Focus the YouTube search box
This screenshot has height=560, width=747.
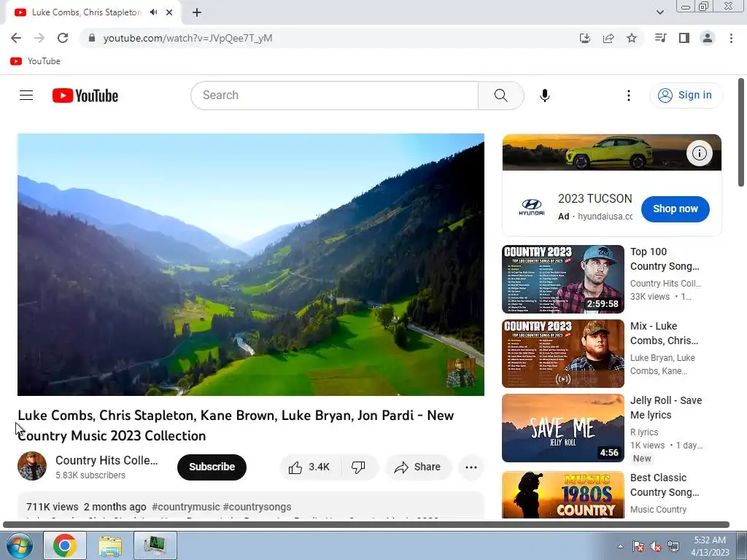click(x=334, y=96)
